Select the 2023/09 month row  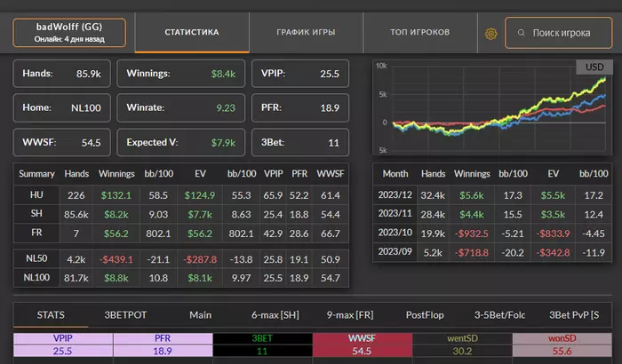(492, 252)
